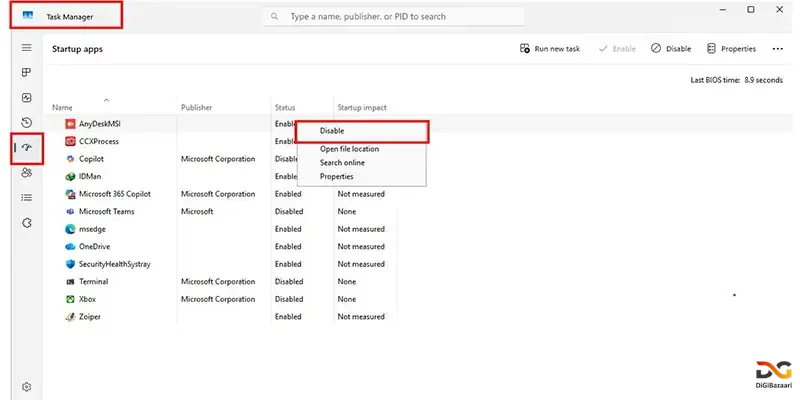The height and width of the screenshot is (400, 800).
Task: Select the Xbox row name
Action: point(87,299)
